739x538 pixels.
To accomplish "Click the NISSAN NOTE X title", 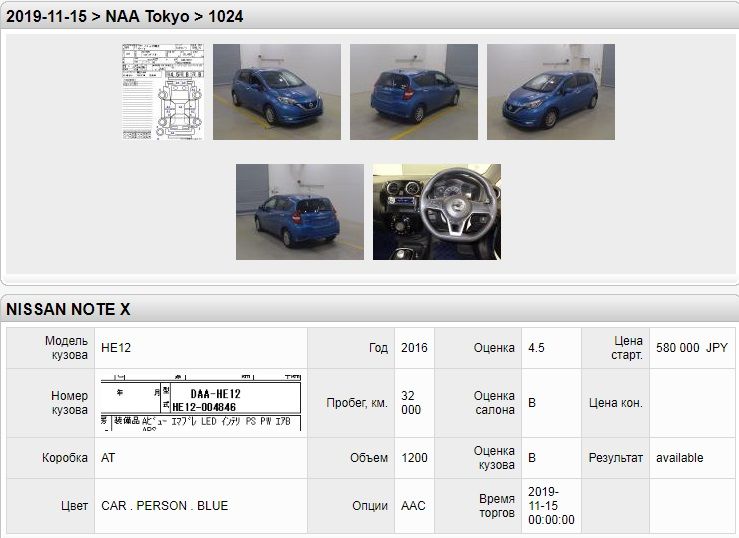I will [68, 309].
